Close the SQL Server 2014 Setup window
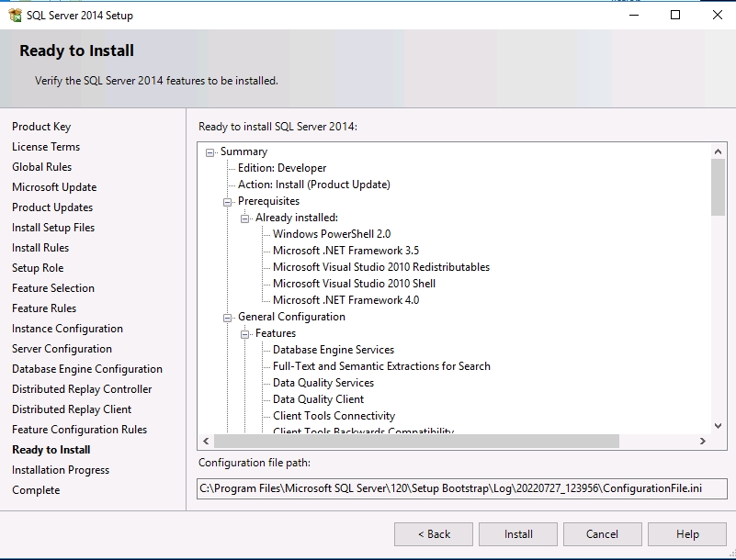Screen dimensions: 736x560 (x=717, y=15)
